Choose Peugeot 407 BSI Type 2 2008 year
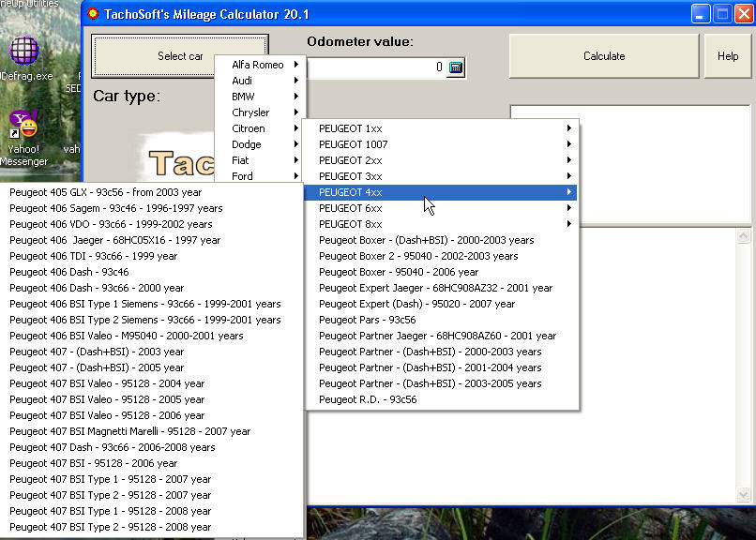The height and width of the screenshot is (540, 756). point(151,526)
